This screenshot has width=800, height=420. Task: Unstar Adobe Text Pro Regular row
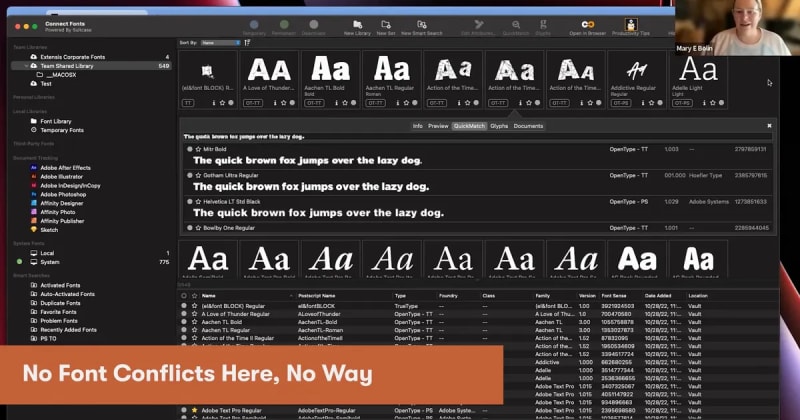[x=194, y=410]
